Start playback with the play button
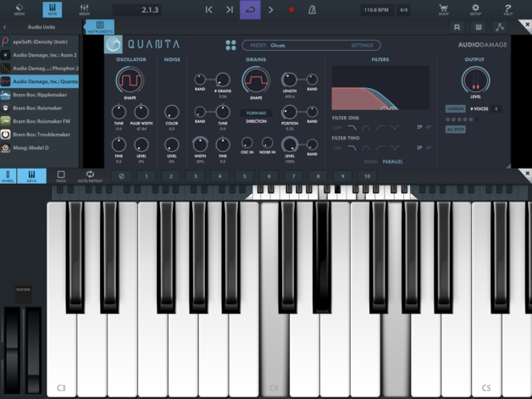The width and height of the screenshot is (532, 399). [270, 9]
